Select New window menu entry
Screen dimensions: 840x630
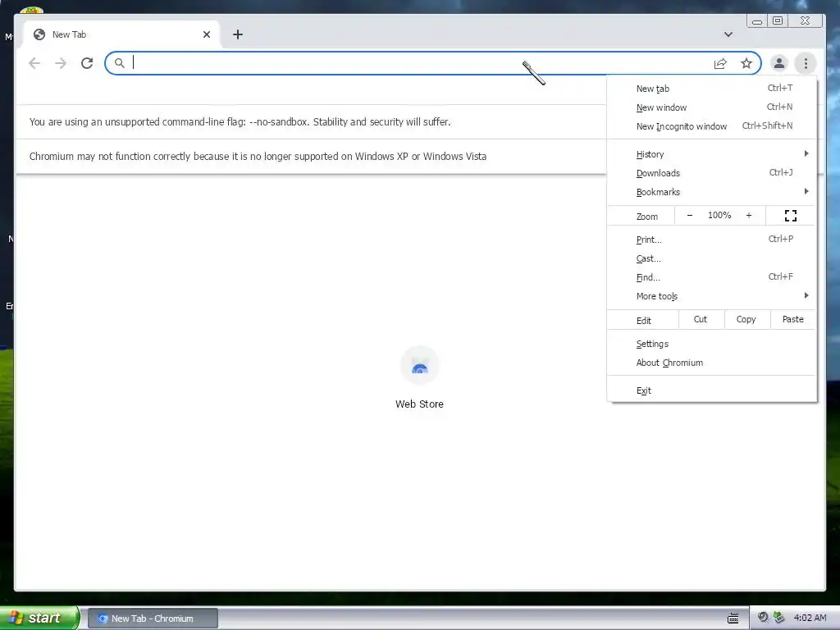tap(711, 107)
